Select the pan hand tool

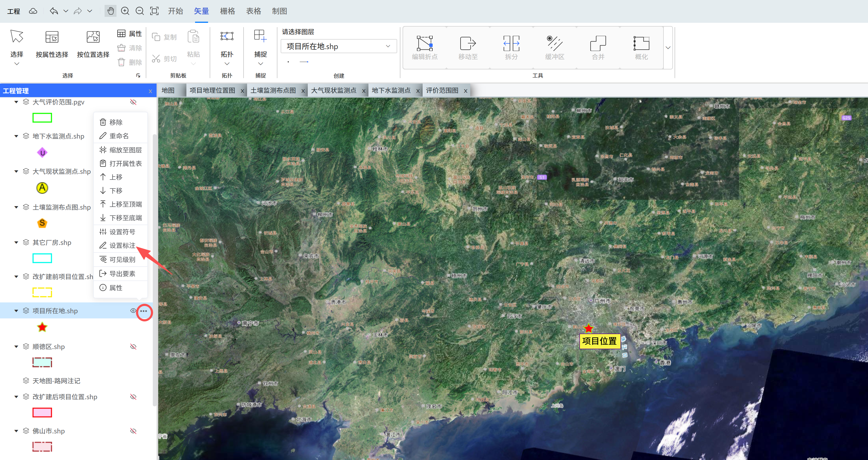click(110, 11)
